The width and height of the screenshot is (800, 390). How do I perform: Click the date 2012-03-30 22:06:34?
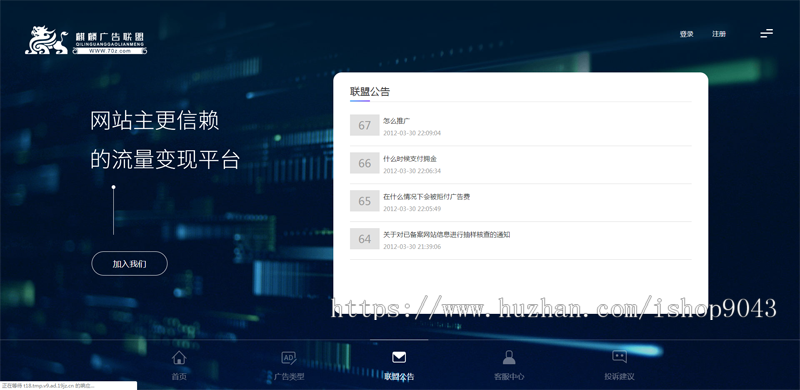point(412,171)
